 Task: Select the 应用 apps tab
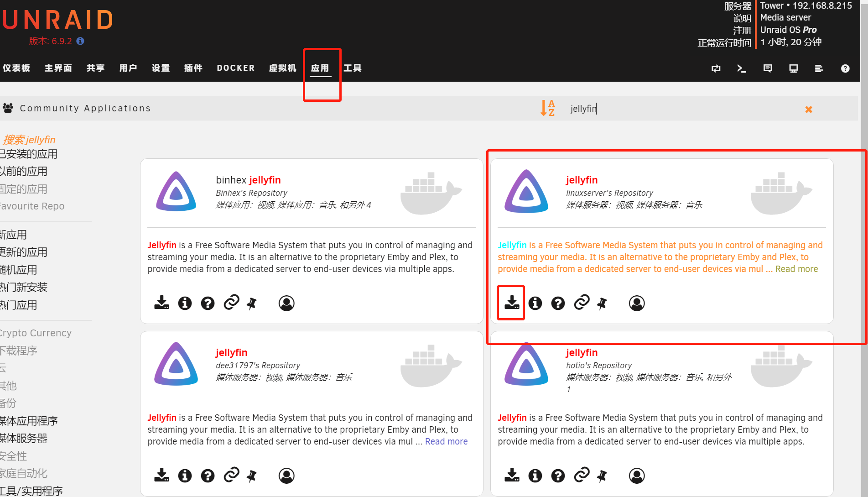(x=320, y=68)
